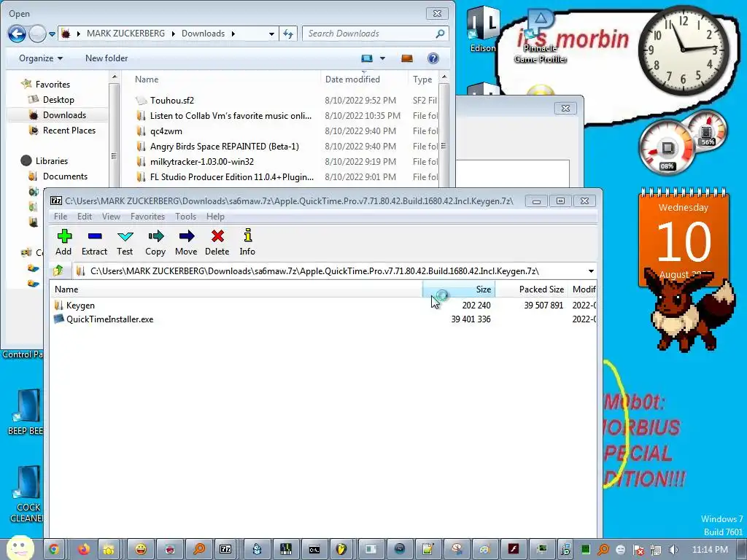Expand previous locations dropdown in Open dialog address bar
The height and width of the screenshot is (560, 747).
pyautogui.click(x=271, y=34)
